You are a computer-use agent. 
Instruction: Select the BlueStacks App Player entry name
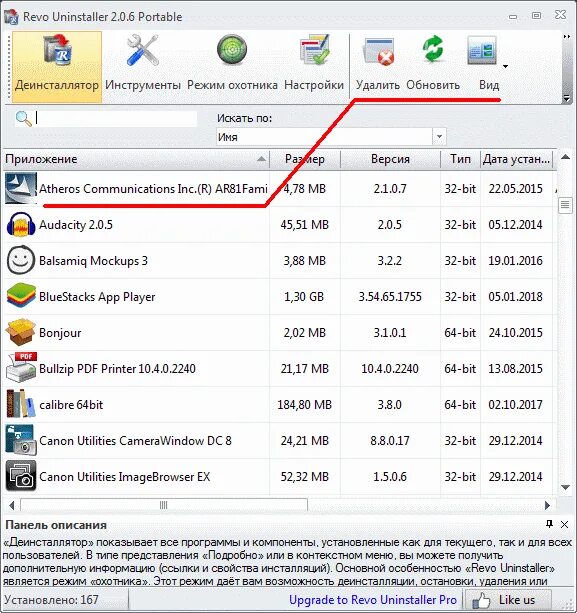(x=97, y=297)
